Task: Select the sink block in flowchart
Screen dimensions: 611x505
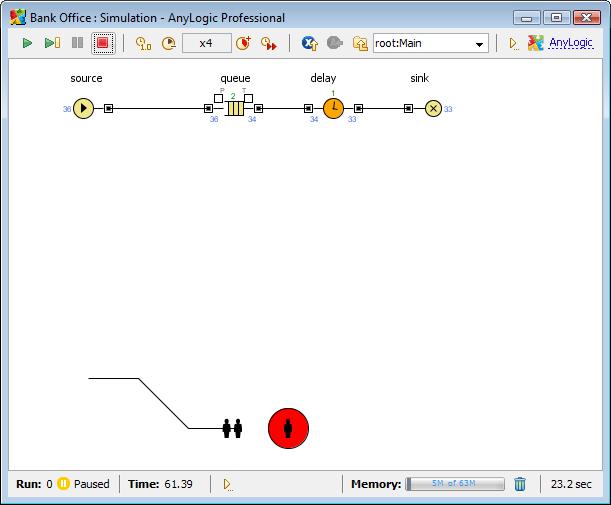Action: [x=433, y=108]
